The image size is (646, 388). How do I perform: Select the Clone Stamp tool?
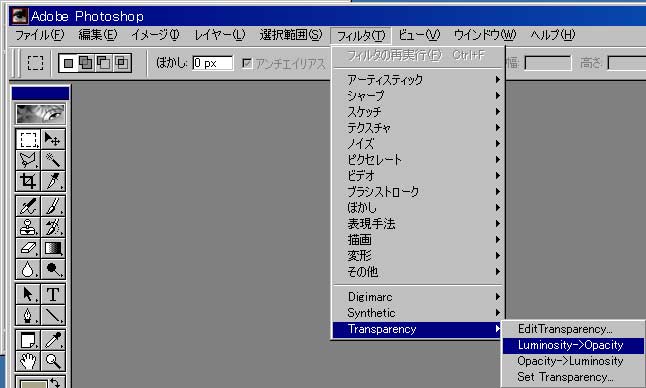click(28, 227)
